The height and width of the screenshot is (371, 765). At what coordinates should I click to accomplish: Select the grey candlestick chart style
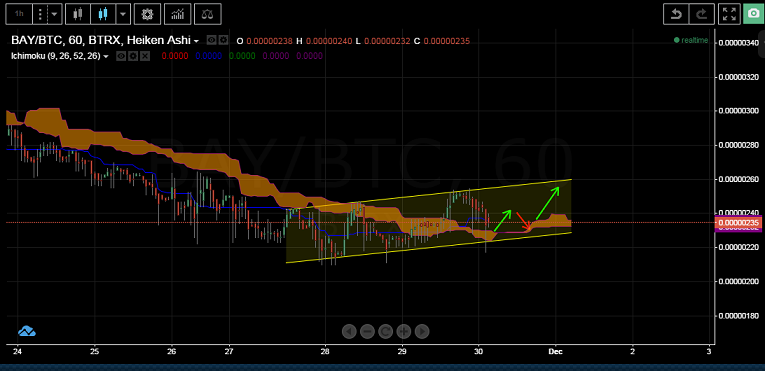[x=78, y=14]
